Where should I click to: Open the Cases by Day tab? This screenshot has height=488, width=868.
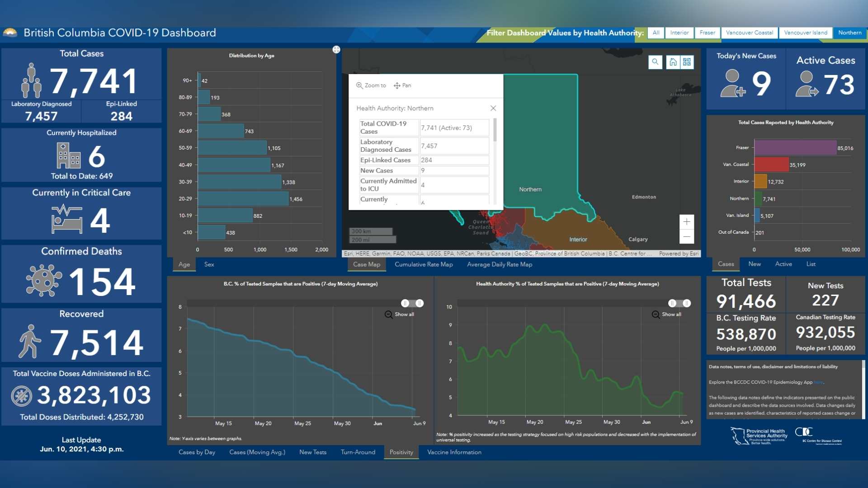[197, 452]
